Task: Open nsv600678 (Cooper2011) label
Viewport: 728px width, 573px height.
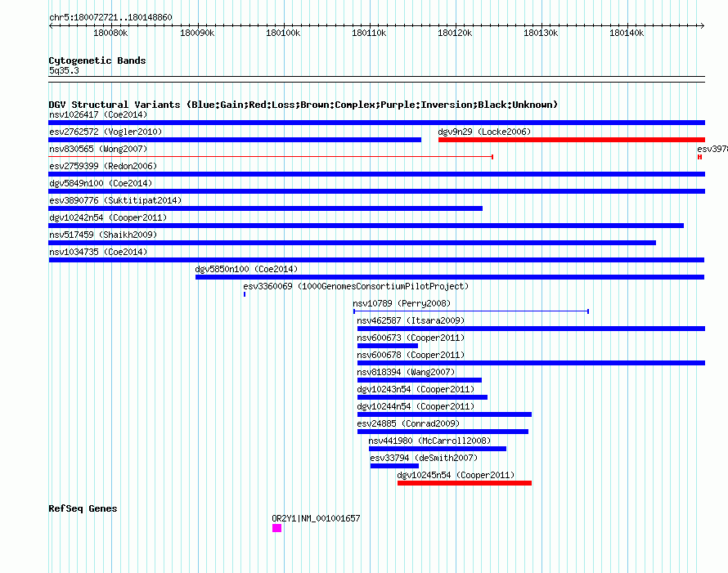Action: (411, 355)
